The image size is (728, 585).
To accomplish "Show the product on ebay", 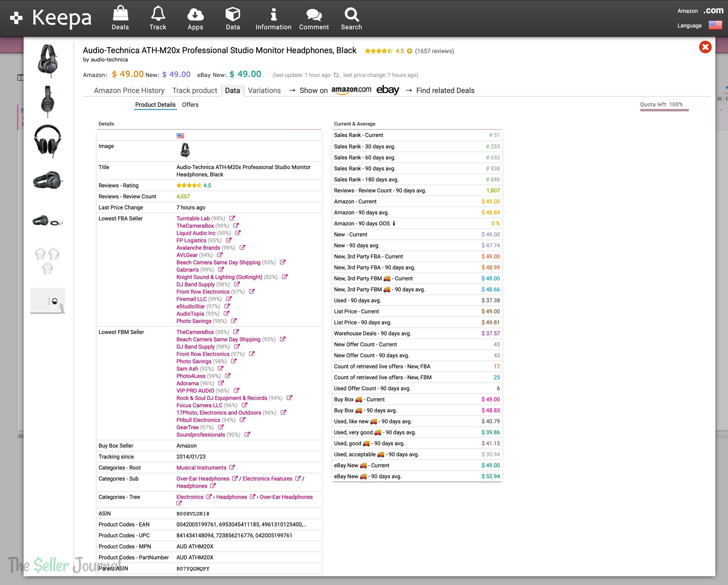I will 387,90.
